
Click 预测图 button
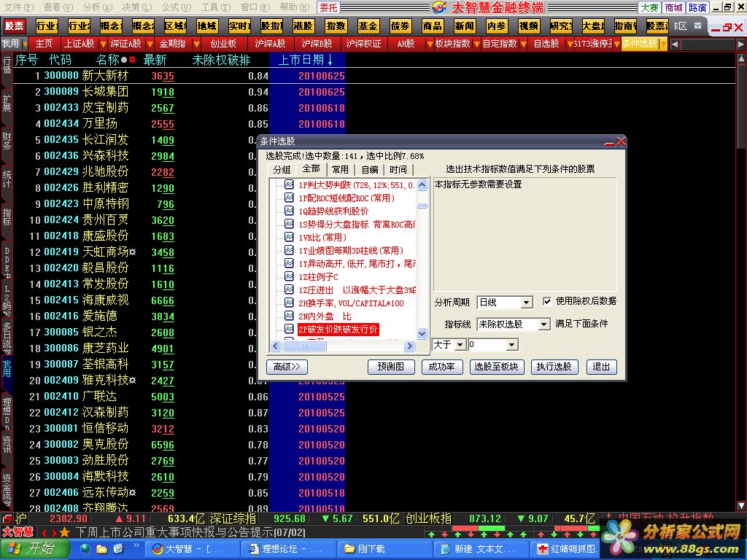click(391, 367)
